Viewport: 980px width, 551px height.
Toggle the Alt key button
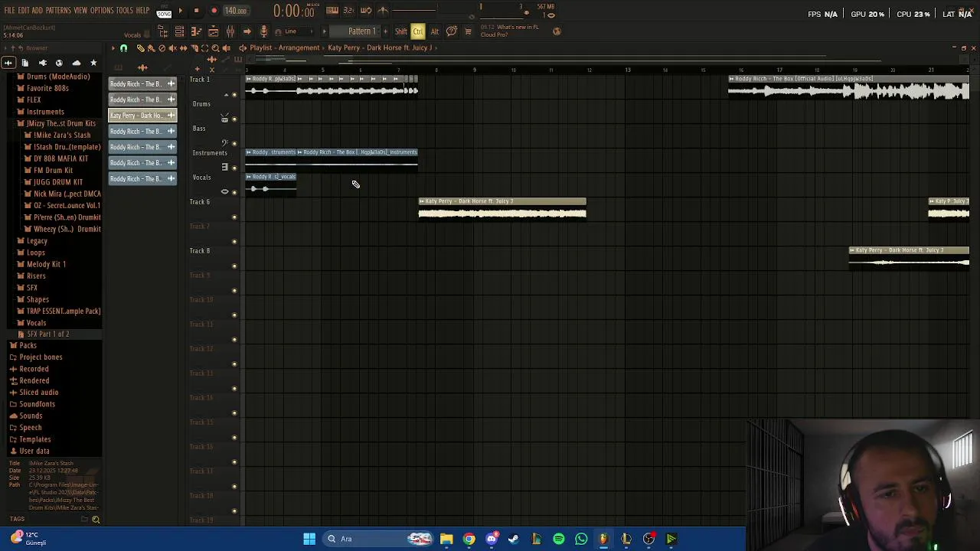tap(434, 31)
